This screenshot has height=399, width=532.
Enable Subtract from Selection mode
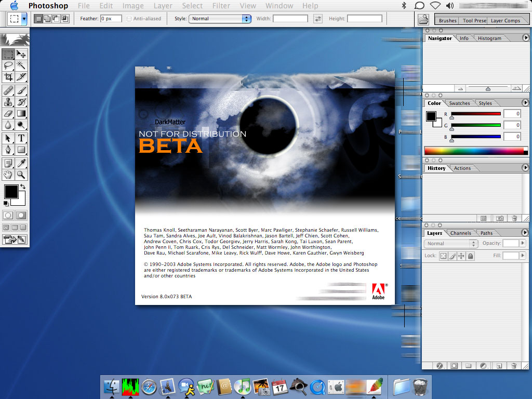(x=56, y=19)
